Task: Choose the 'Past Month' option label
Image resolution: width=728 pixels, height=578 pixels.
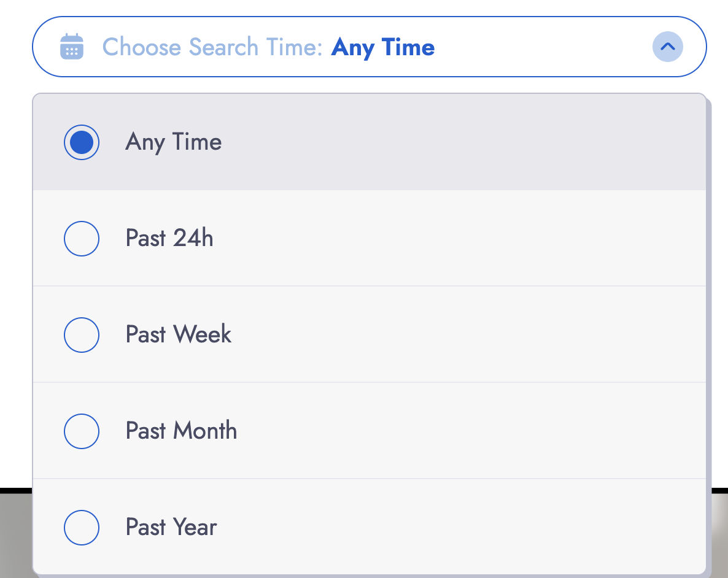Action: [x=181, y=431]
